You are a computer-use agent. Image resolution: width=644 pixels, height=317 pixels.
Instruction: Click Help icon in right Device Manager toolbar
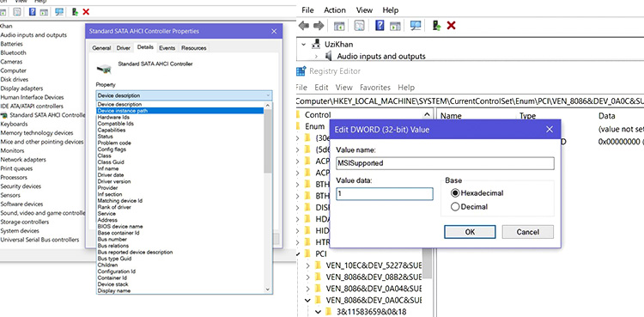tap(380, 26)
